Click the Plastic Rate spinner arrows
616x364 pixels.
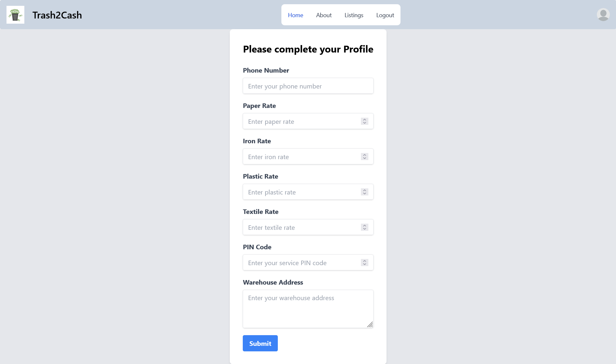(x=364, y=192)
